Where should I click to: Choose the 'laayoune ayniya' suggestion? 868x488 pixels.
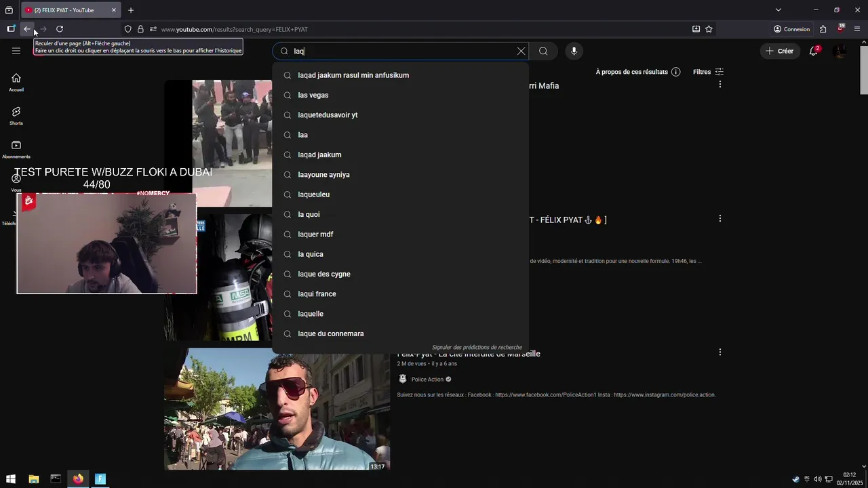click(400, 175)
